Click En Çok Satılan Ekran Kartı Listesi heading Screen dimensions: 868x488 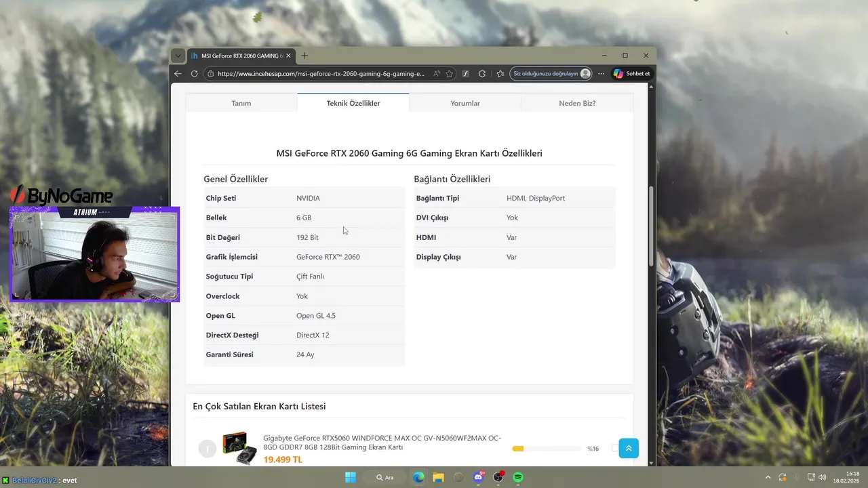pos(259,406)
